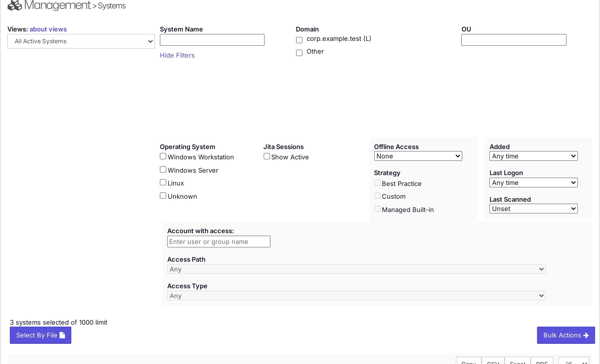Toggle Show Active Jita Sessions checkbox
This screenshot has height=364, width=600.
(x=267, y=156)
